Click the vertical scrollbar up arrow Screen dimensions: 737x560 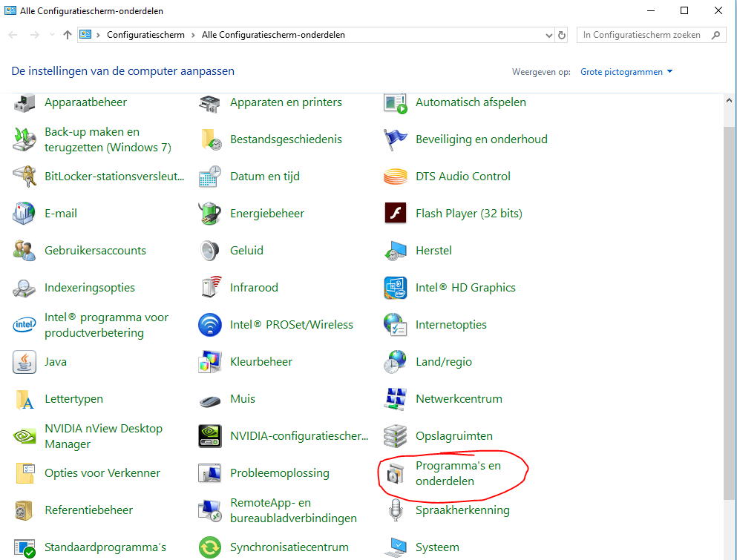click(729, 100)
